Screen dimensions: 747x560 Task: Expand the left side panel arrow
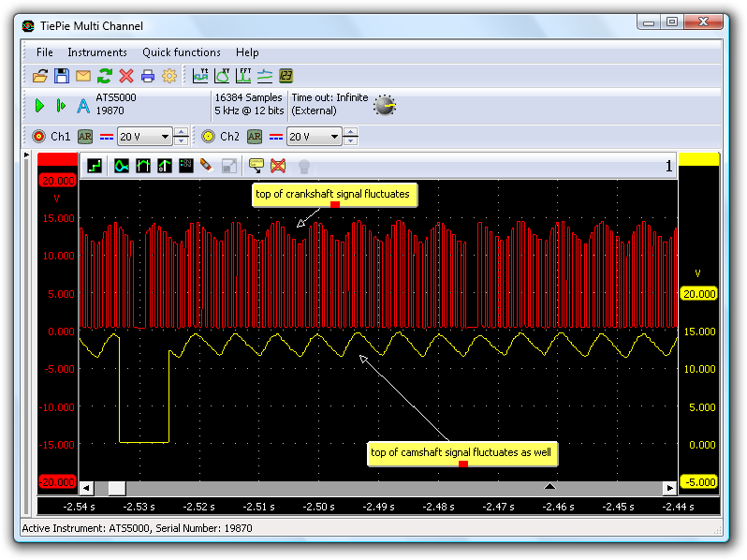pyautogui.click(x=26, y=155)
